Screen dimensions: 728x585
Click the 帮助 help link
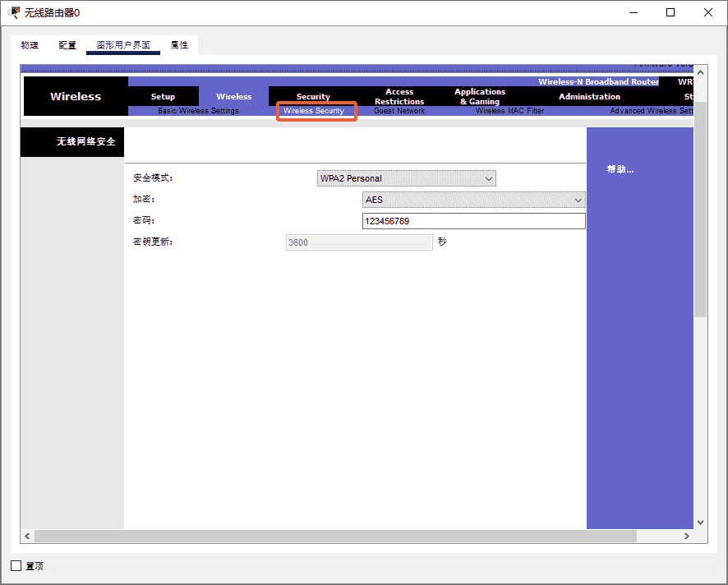[620, 169]
